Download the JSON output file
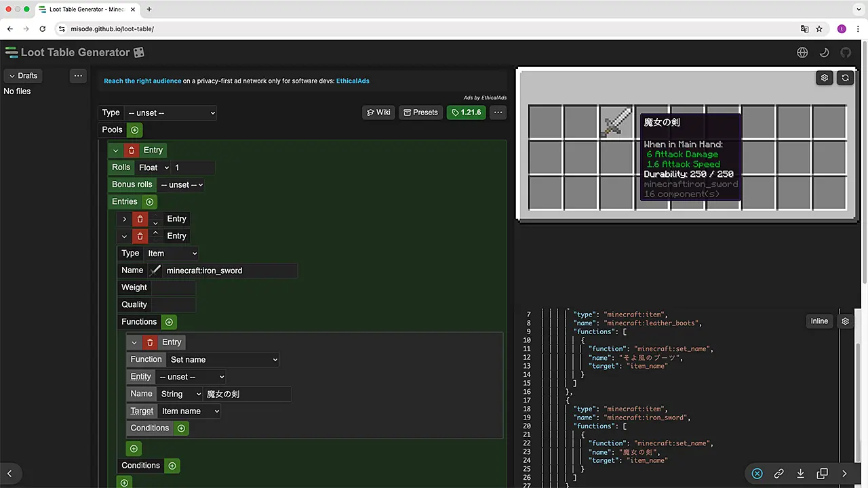This screenshot has height=488, width=868. click(800, 474)
